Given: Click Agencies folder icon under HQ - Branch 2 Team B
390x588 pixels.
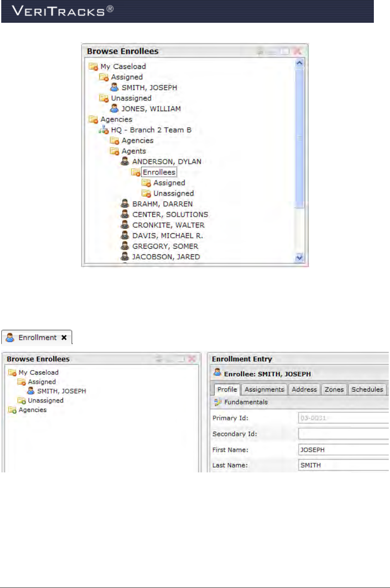Looking at the screenshot, I should click(x=114, y=140).
